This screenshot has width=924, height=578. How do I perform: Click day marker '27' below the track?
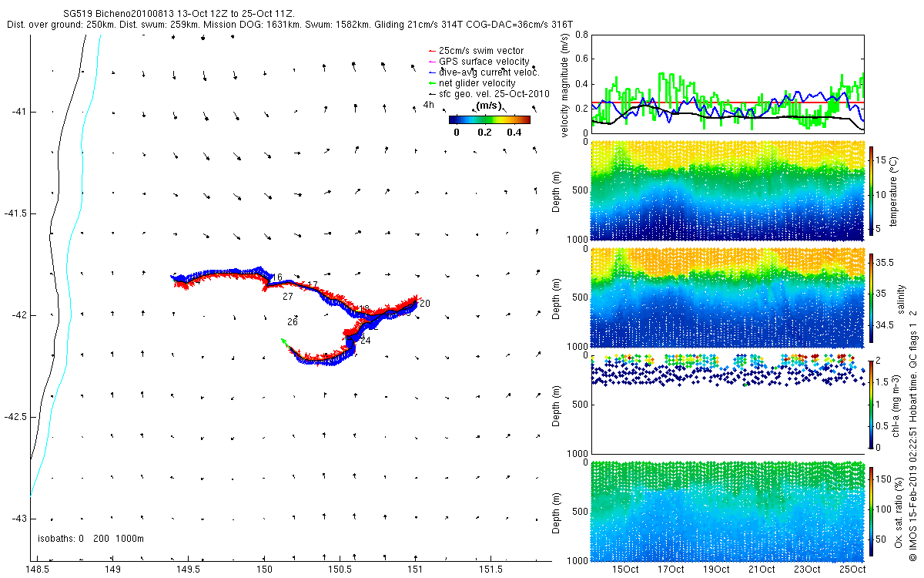pos(288,297)
